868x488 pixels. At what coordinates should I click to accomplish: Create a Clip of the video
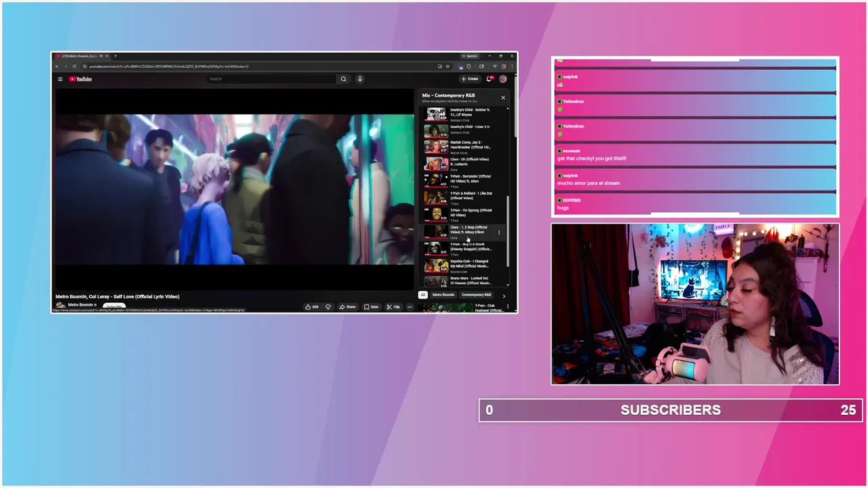click(393, 307)
